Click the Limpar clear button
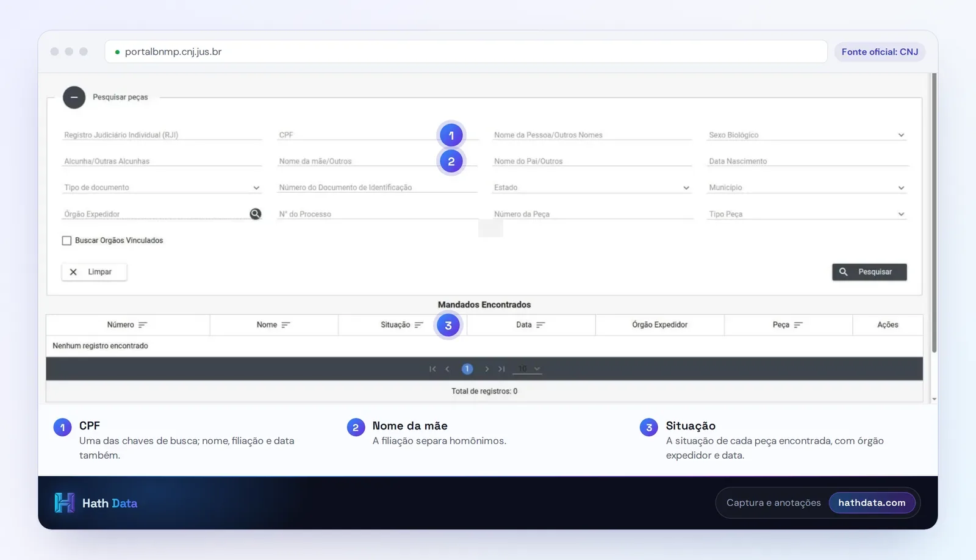Viewport: 976px width, 560px height. point(95,272)
